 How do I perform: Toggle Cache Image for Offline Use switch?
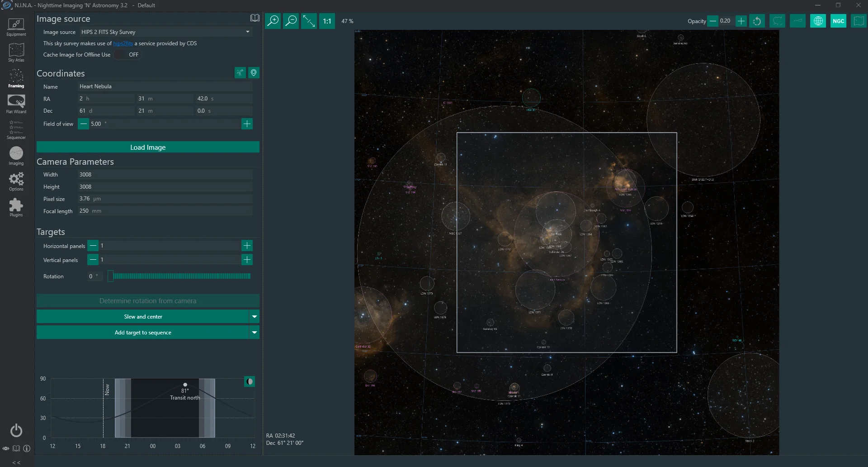(127, 55)
